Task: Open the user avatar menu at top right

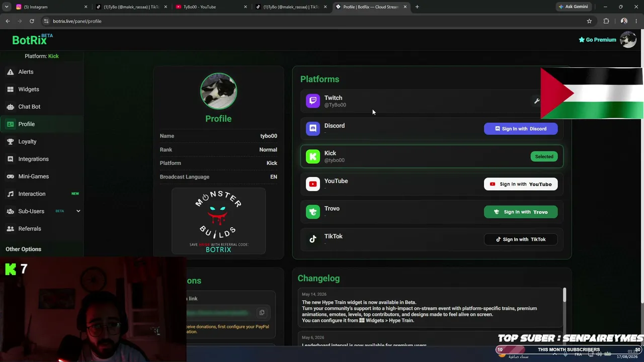Action: click(x=628, y=39)
